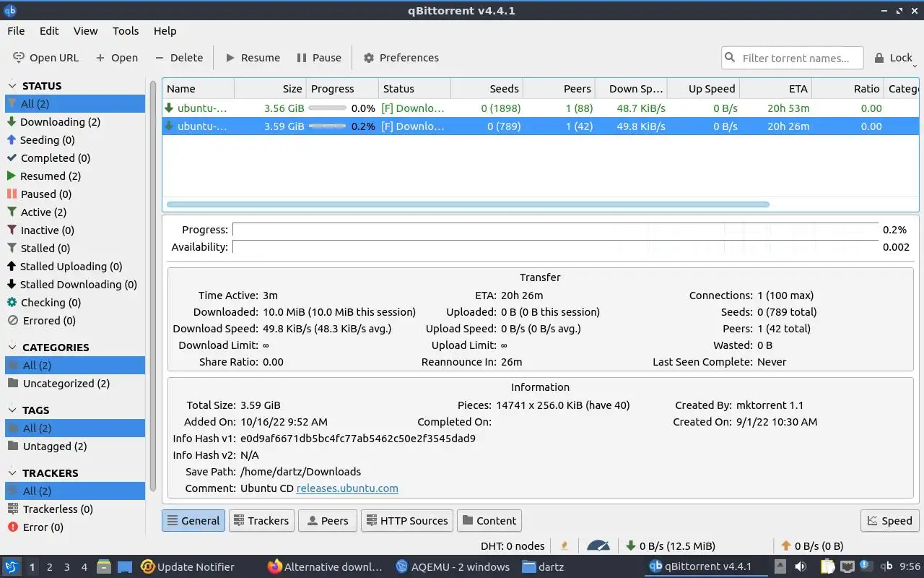Image resolution: width=924 pixels, height=578 pixels.
Task: Open the Tools menu
Action: 126,31
